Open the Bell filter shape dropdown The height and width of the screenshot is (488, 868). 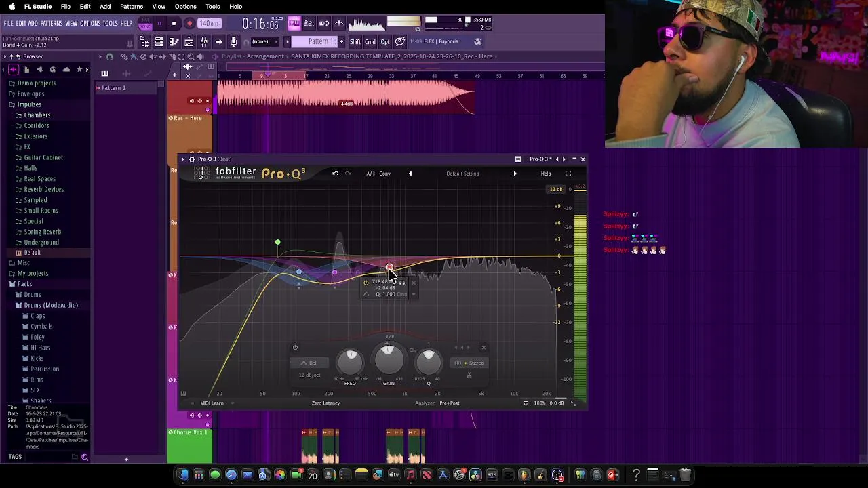(x=309, y=363)
